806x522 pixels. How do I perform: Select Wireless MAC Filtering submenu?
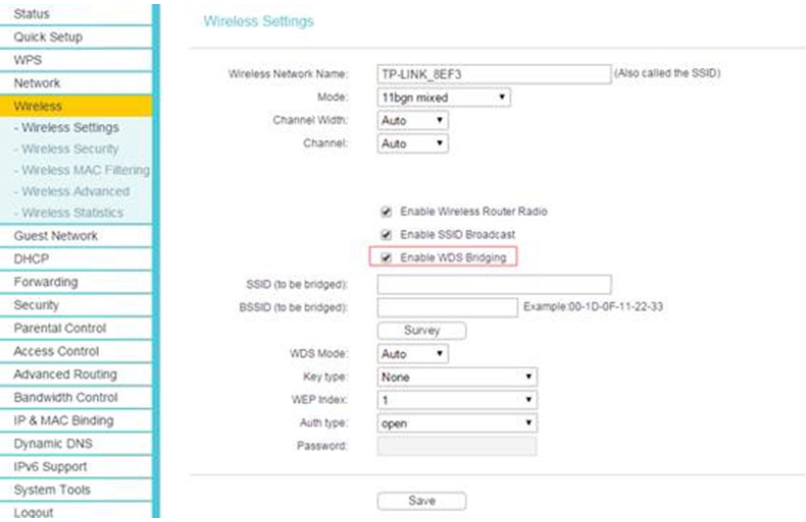pyautogui.click(x=81, y=170)
